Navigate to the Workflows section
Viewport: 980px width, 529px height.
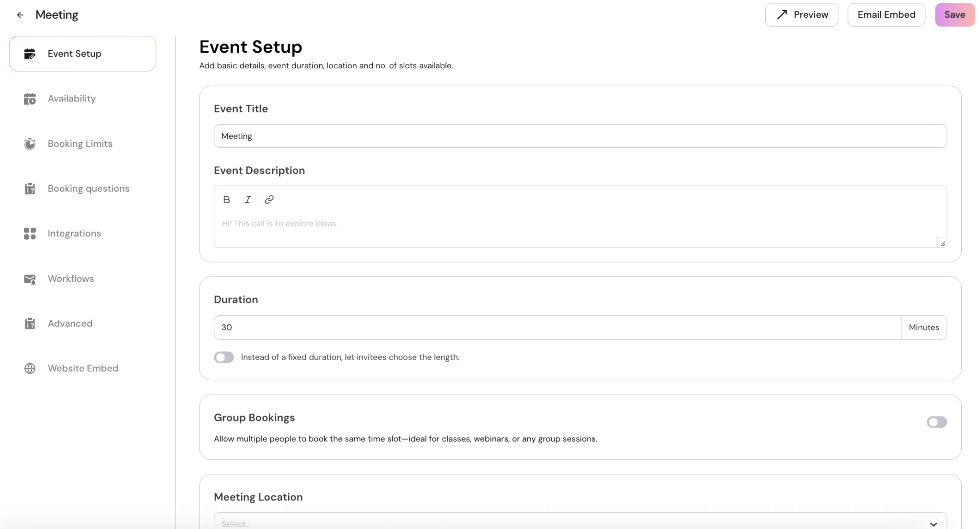(x=83, y=278)
